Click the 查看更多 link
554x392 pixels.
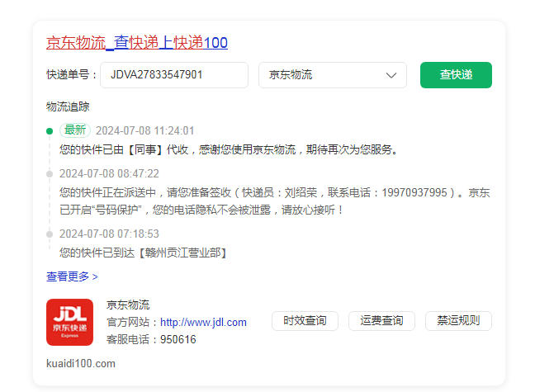72,276
